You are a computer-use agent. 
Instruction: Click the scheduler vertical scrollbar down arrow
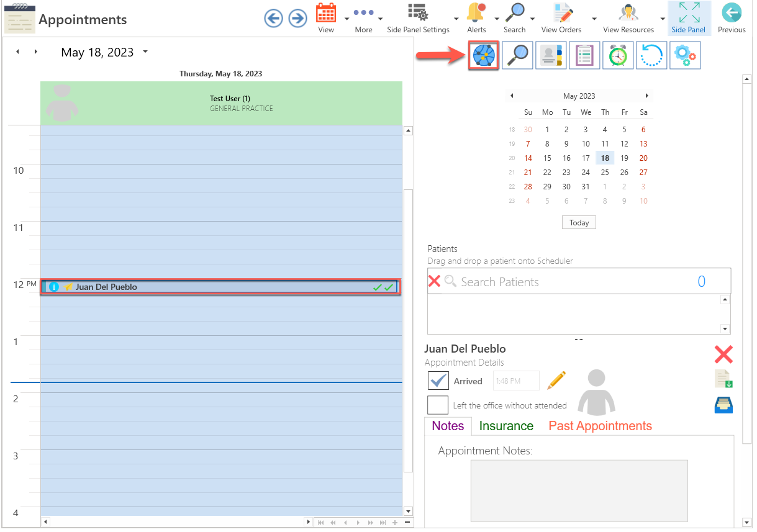click(x=408, y=512)
